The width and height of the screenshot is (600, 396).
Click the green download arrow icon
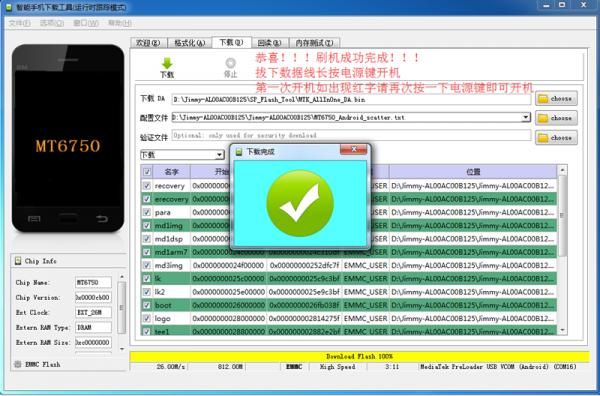pos(167,63)
